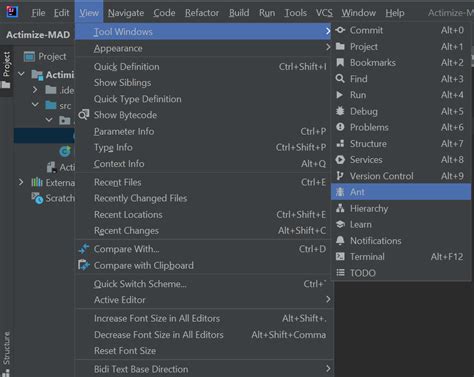Open the File menu

(38, 13)
